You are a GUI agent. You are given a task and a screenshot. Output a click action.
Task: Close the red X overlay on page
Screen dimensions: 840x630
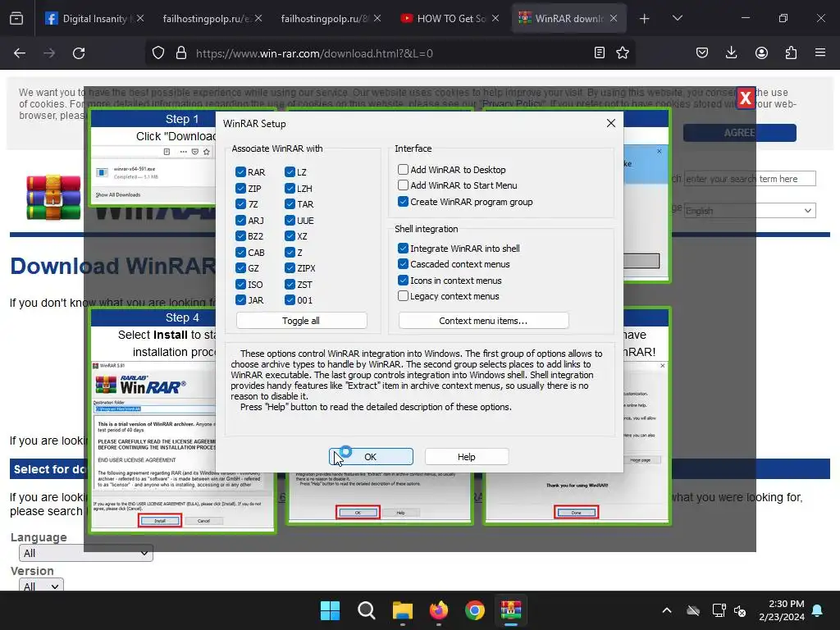pos(745,98)
